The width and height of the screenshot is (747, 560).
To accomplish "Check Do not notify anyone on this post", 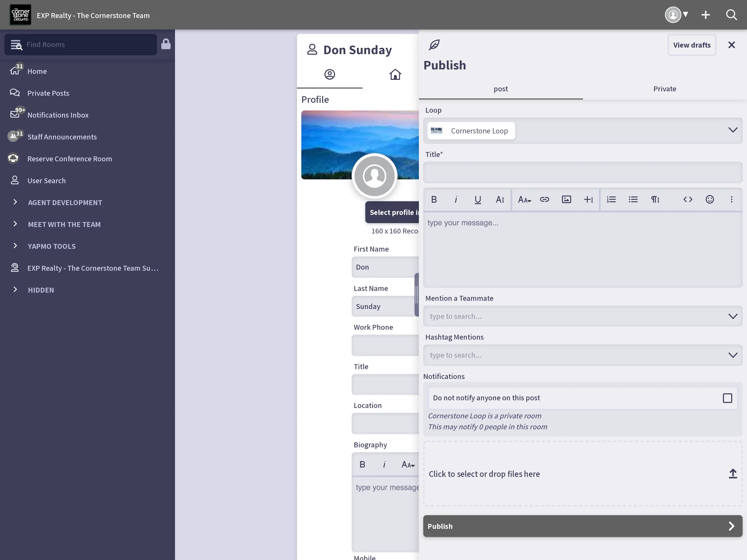I will [x=727, y=398].
